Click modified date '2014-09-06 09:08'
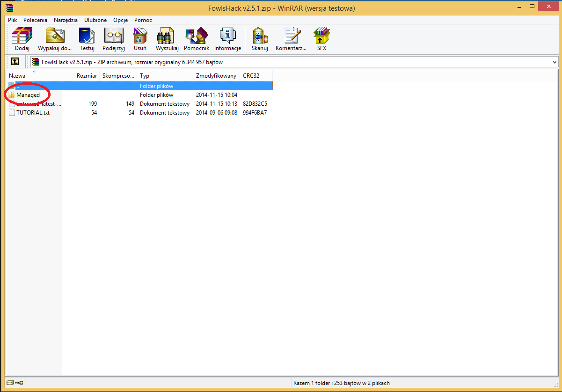 point(216,113)
